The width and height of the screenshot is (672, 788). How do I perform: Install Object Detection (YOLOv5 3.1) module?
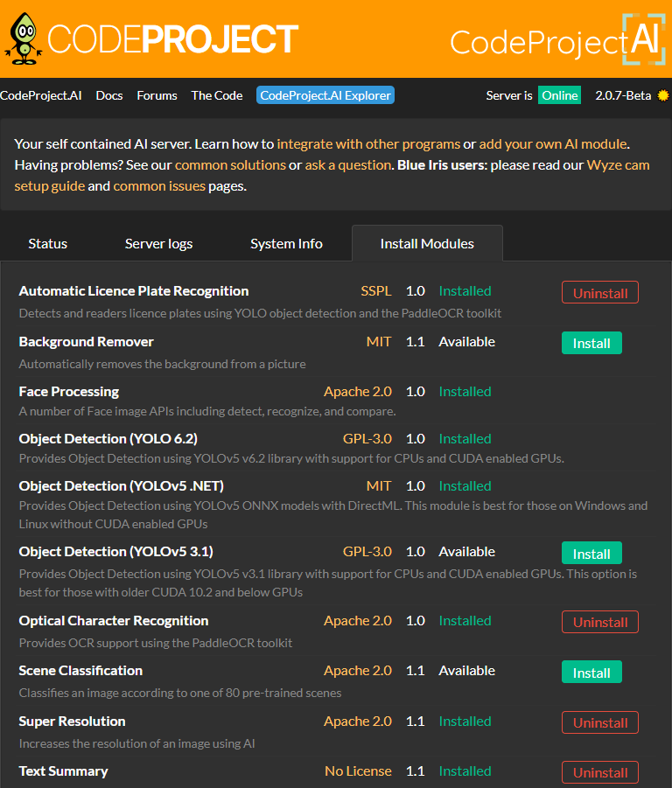point(591,553)
